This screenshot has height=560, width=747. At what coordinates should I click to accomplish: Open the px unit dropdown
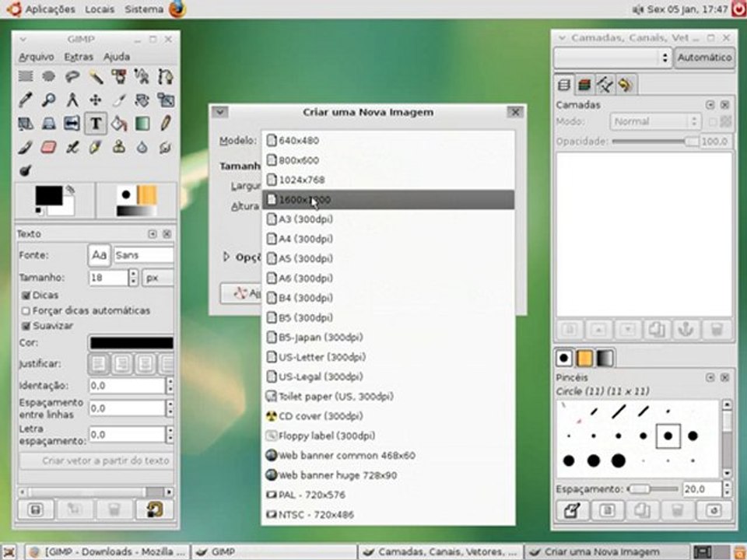pyautogui.click(x=158, y=278)
